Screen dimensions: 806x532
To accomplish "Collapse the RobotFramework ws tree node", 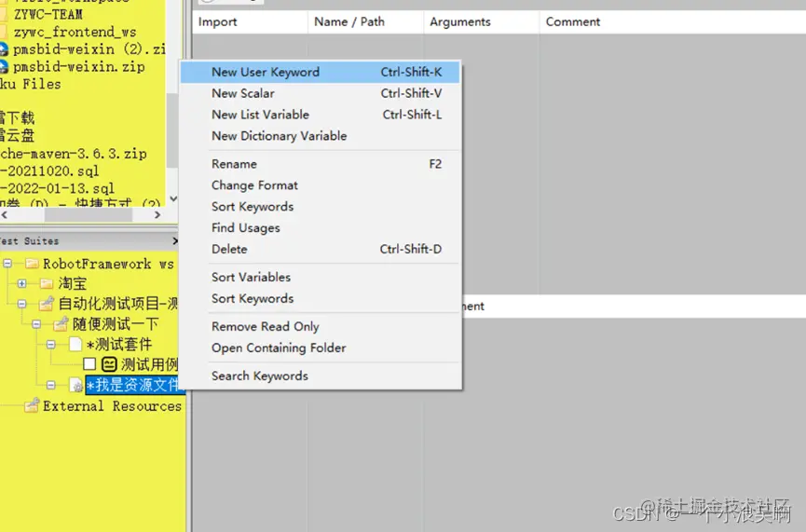I will 7,264.
